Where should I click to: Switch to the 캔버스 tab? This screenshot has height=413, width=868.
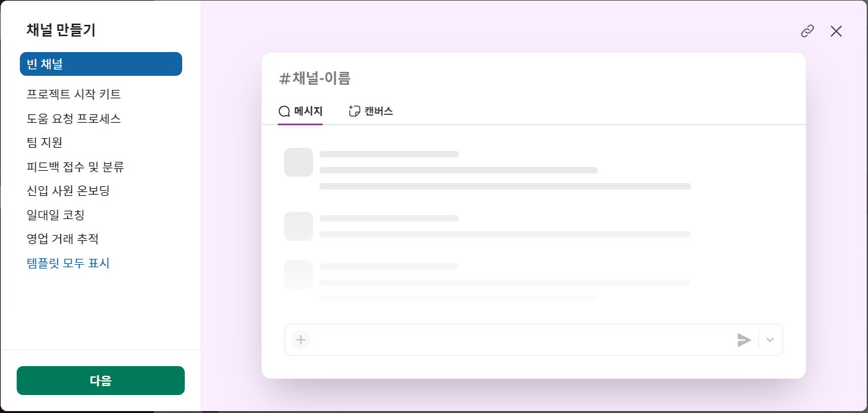coord(371,111)
